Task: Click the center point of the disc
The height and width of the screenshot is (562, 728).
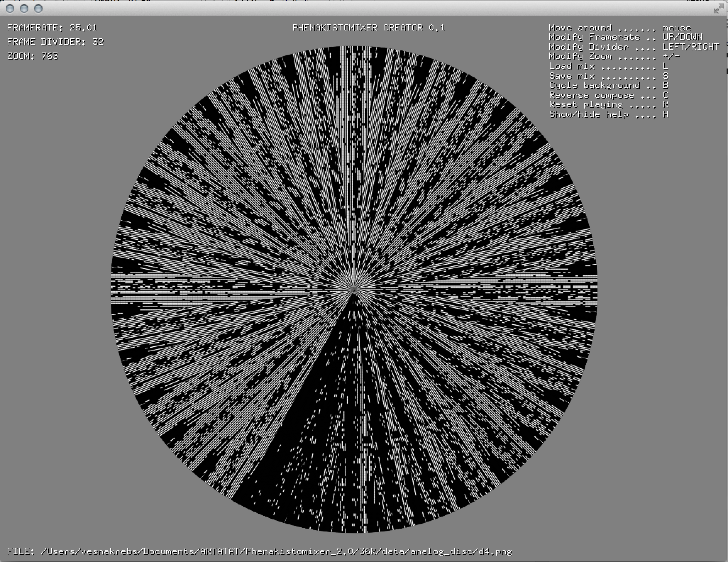Action: (354, 290)
